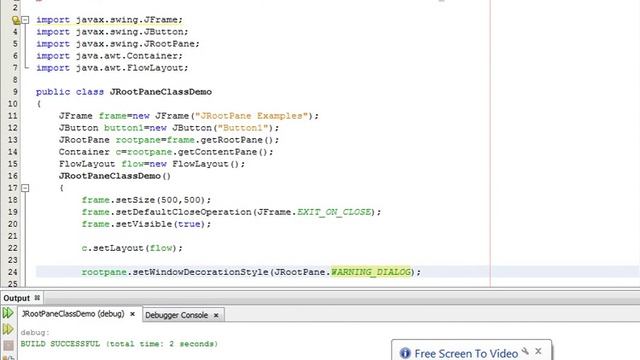Collapse the import block fold on line 3
640x360 pixels.
coord(25,20)
